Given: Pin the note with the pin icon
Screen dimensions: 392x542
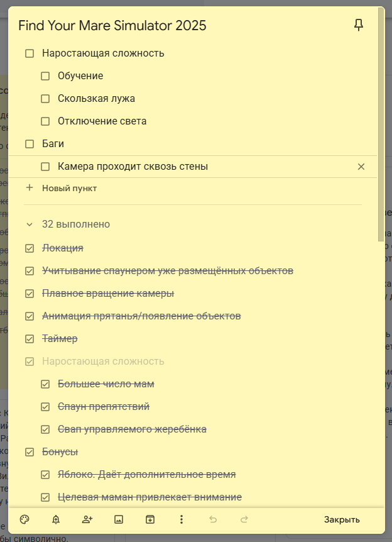Looking at the screenshot, I should (x=359, y=25).
